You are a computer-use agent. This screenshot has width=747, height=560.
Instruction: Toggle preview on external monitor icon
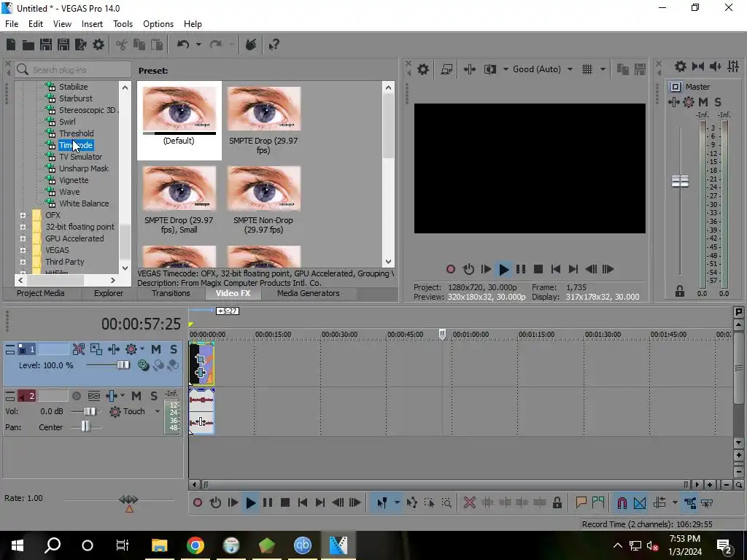click(x=446, y=69)
